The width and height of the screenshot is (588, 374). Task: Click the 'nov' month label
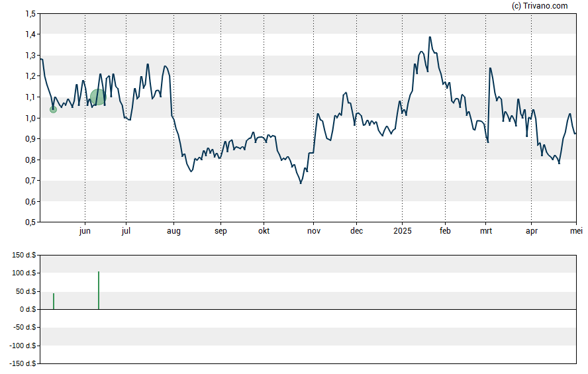tap(314, 231)
